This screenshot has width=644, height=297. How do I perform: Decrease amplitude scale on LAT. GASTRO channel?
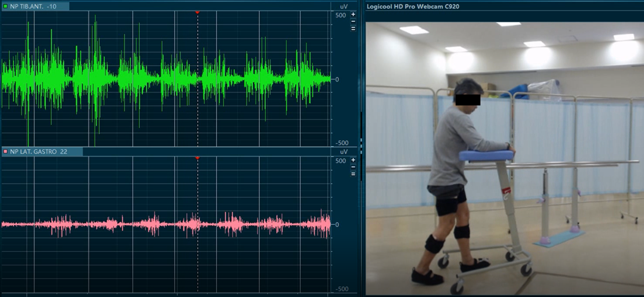[353, 167]
